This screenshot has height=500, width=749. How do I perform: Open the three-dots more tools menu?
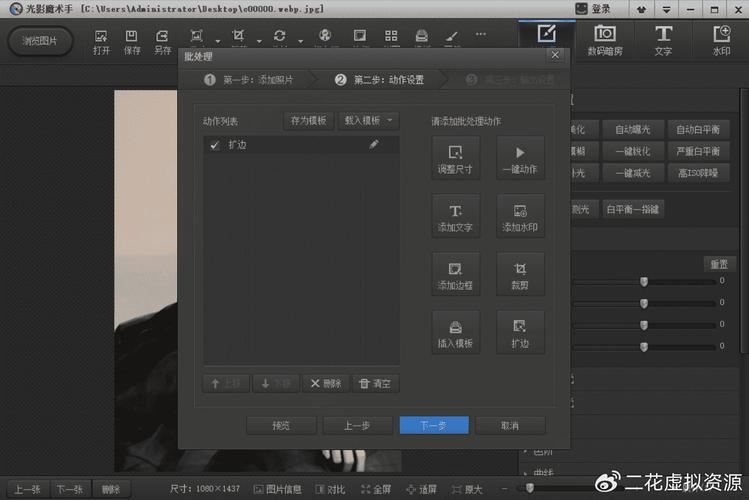point(481,34)
